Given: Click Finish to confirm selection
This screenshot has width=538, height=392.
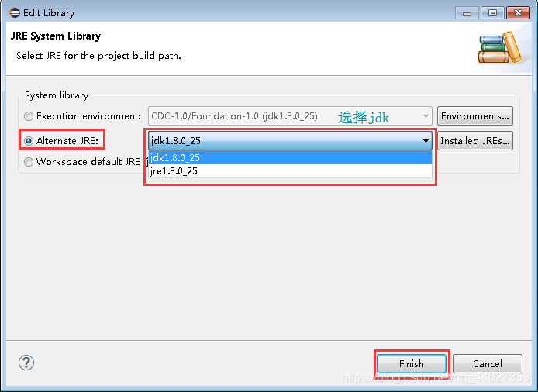Looking at the screenshot, I should (x=412, y=363).
